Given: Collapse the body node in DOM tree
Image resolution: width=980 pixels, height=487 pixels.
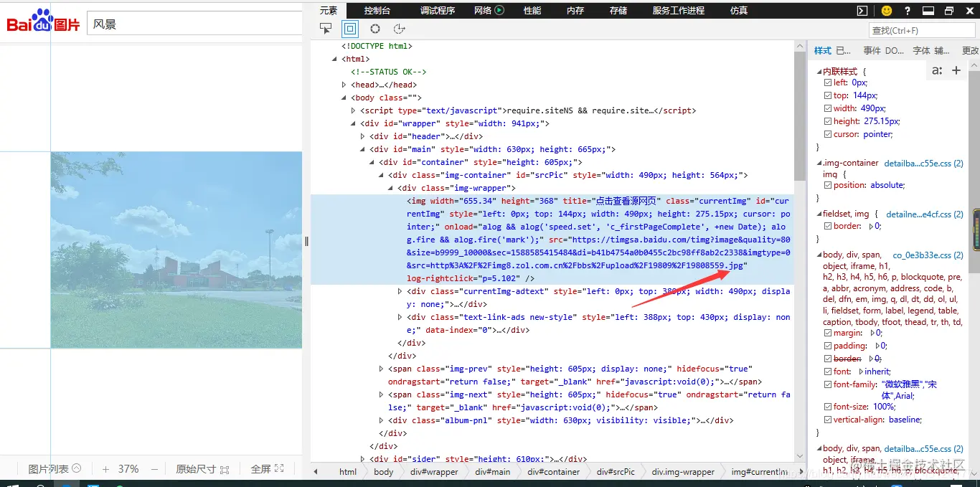Looking at the screenshot, I should click(344, 98).
